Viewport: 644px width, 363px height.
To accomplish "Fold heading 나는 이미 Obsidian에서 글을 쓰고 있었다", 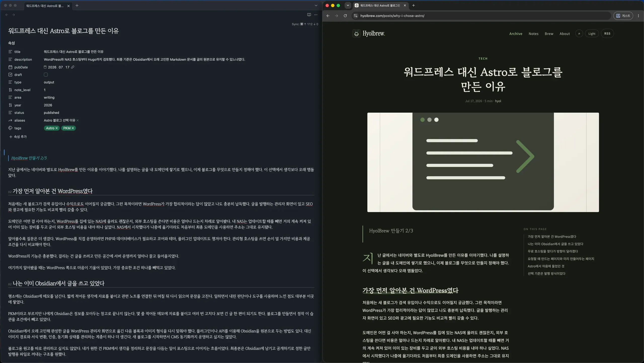I will [10, 284].
